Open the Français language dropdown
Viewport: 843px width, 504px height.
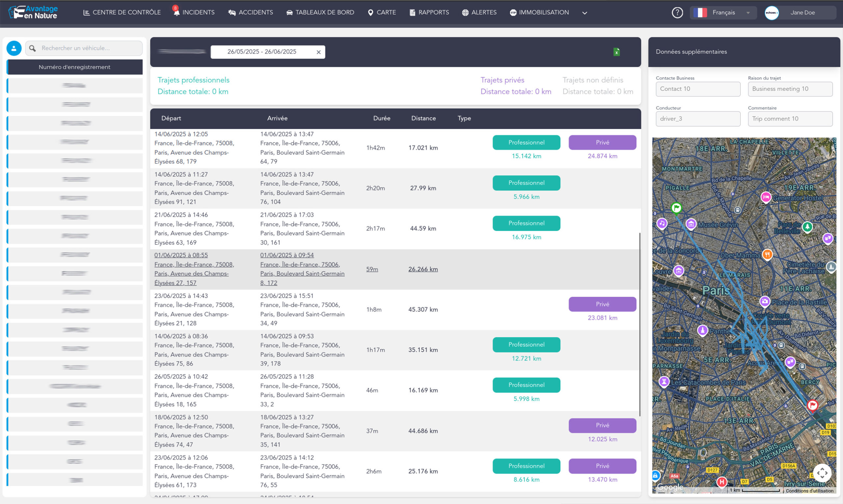tap(723, 13)
